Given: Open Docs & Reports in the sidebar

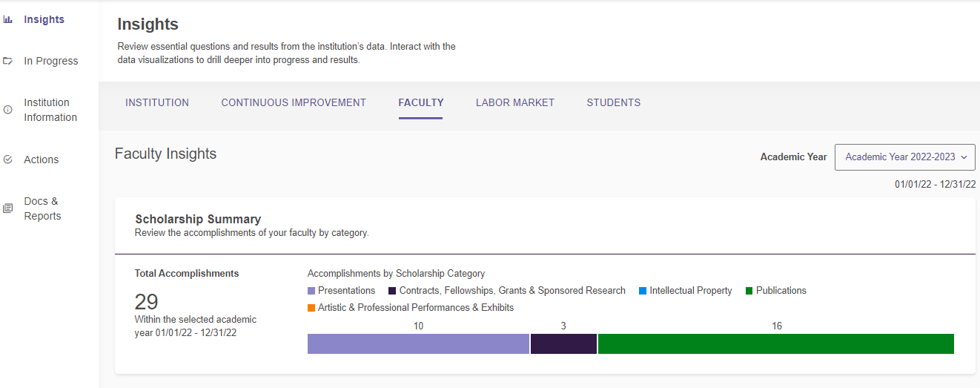Looking at the screenshot, I should tap(42, 208).
